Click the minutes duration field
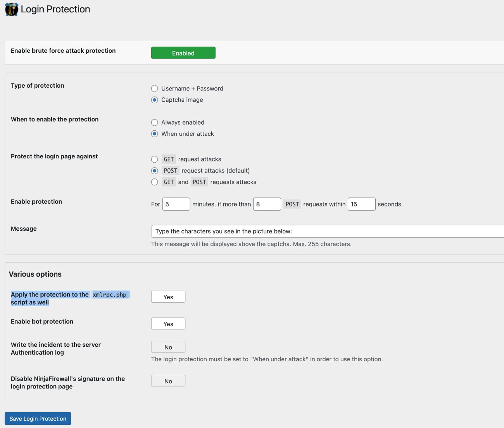504x428 pixels. tap(176, 204)
